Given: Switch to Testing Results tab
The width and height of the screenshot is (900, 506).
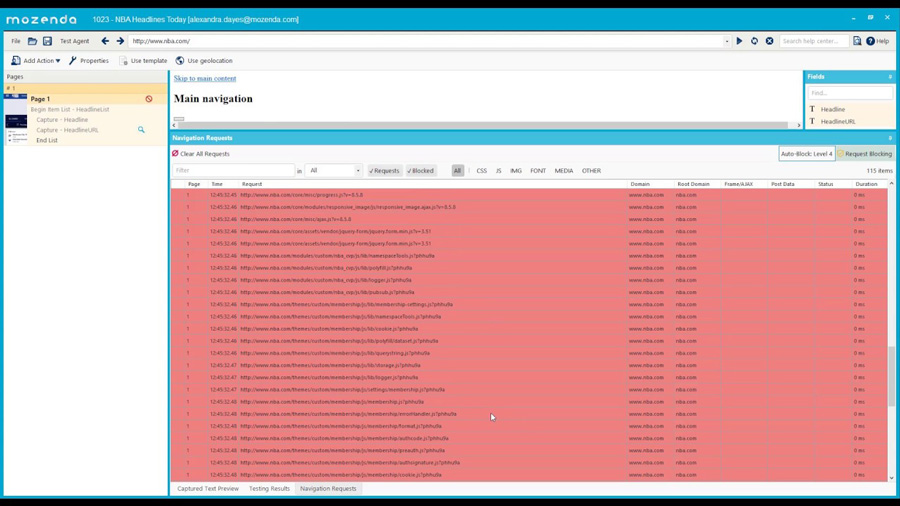Looking at the screenshot, I should tap(269, 489).
